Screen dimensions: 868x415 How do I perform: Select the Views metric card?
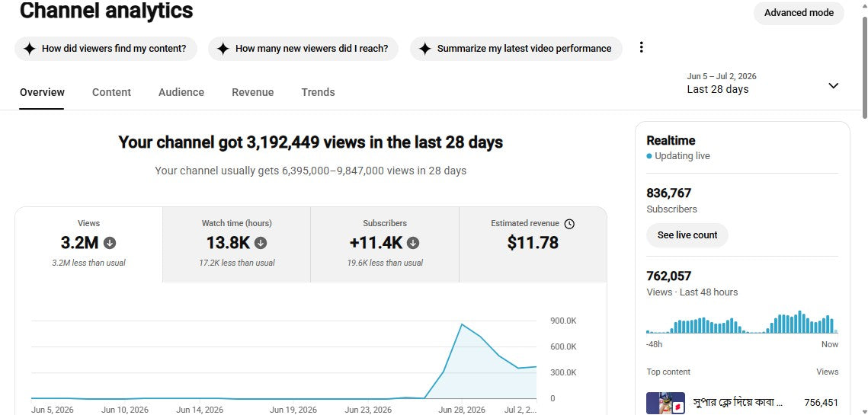click(x=88, y=244)
